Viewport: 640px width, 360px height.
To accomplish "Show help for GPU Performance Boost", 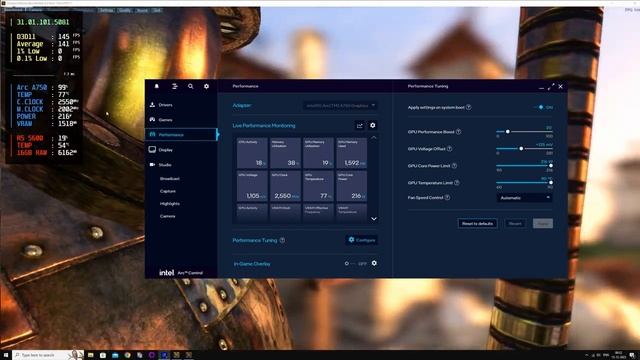I will [459, 131].
